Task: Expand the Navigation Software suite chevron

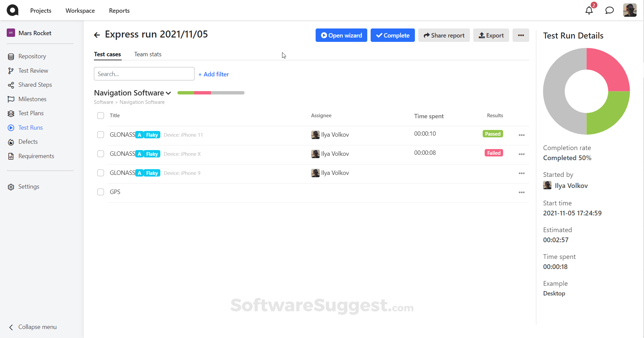Action: (169, 93)
